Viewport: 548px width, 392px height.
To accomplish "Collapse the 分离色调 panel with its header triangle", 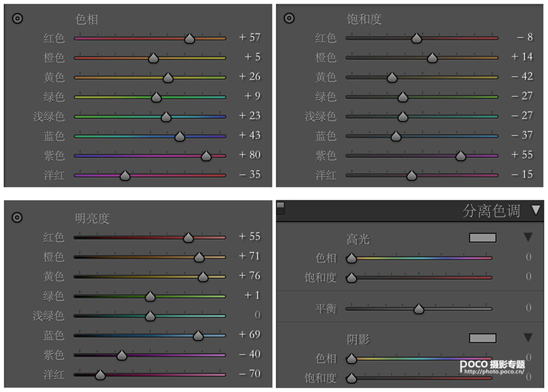I will click(x=536, y=210).
